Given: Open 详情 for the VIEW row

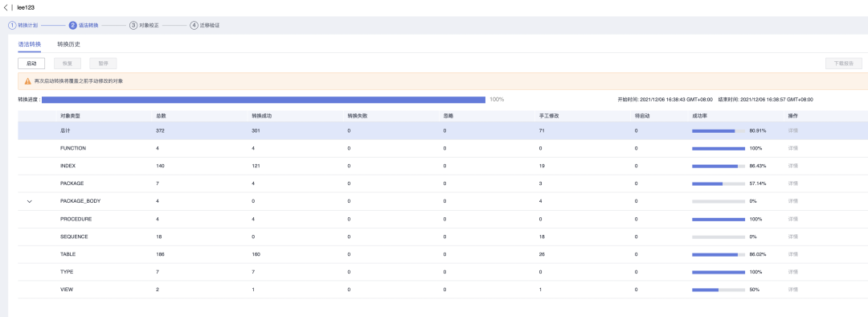Looking at the screenshot, I should [x=792, y=290].
